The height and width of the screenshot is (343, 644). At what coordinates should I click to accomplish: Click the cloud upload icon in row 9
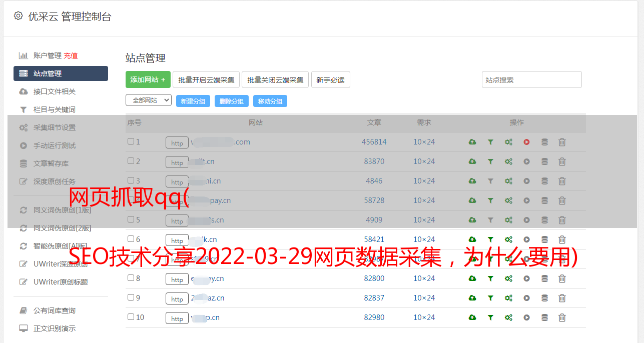[472, 298]
